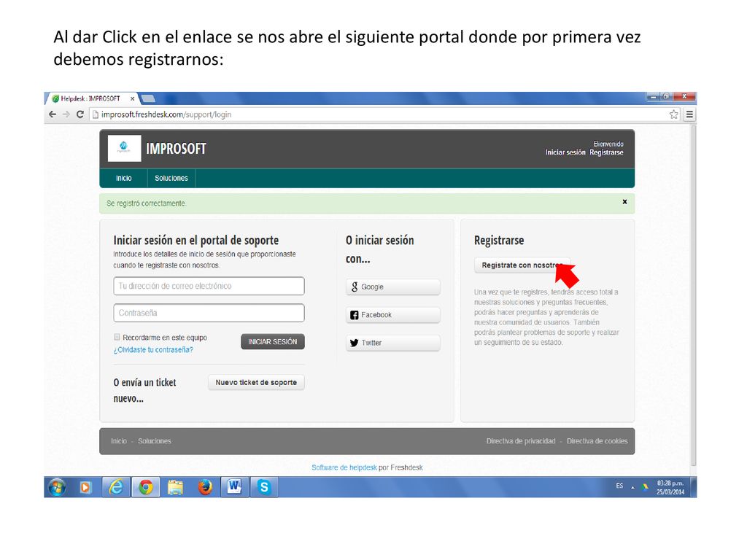This screenshot has height=560, width=747.
Task: Open Directiva de privacidad footer link
Action: 521,441
